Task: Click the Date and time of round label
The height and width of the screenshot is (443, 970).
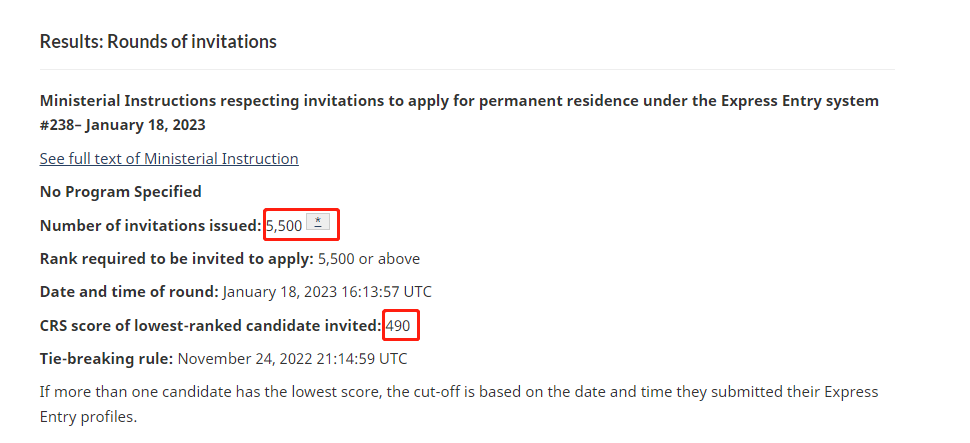Action: point(129,291)
